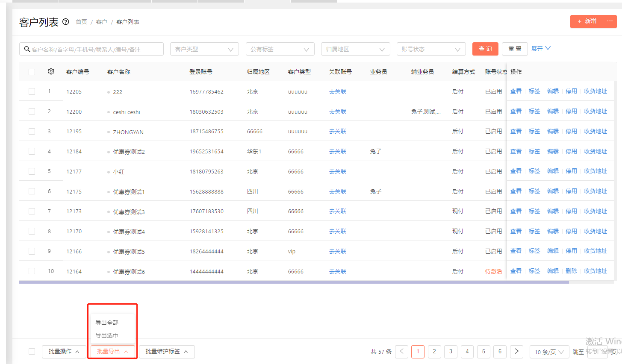Screen dimensions: 622x364
Task: Choose 导出全部 from the export menu
Action: click(x=107, y=323)
